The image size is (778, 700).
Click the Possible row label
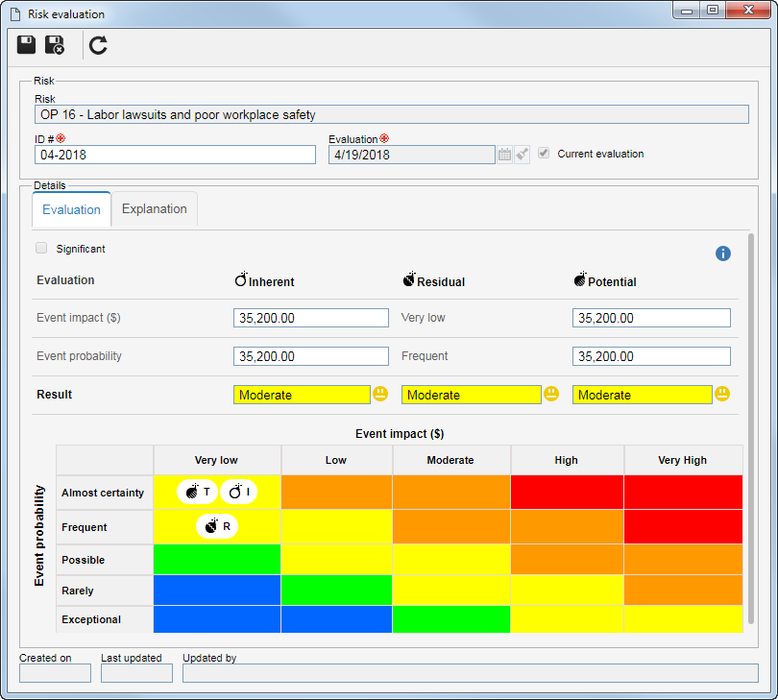[84, 560]
